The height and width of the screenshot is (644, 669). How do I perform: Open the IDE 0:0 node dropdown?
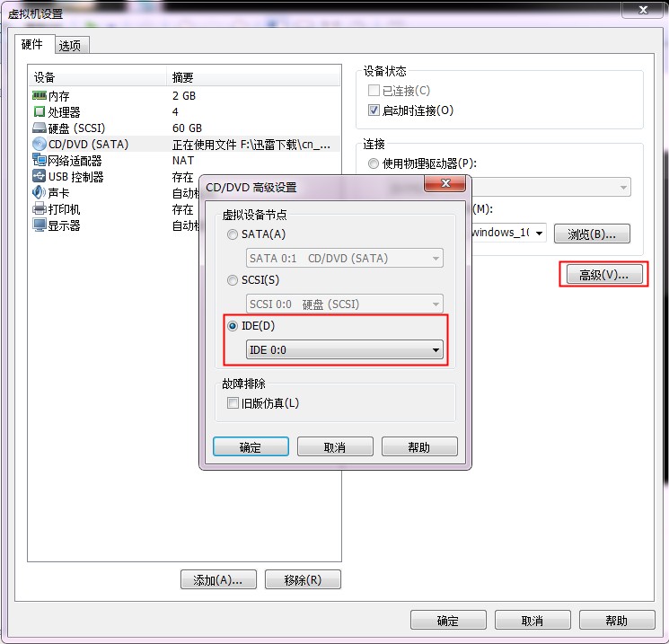(344, 350)
